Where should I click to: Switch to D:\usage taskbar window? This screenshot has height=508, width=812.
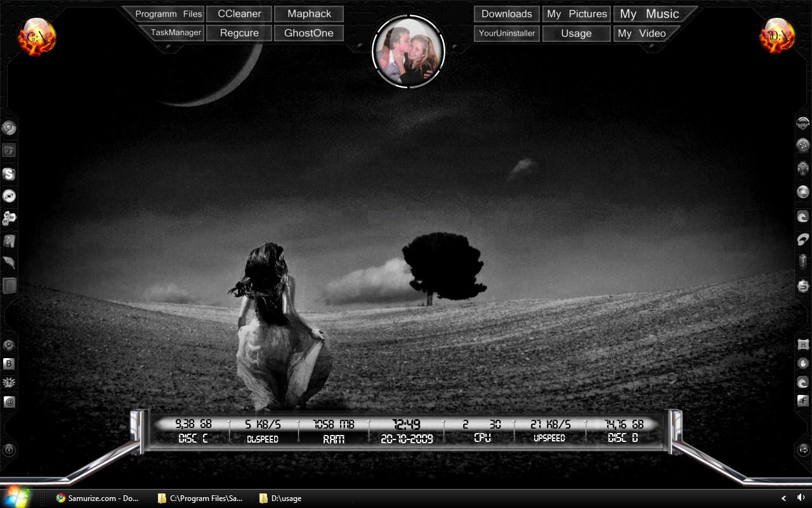[280, 498]
